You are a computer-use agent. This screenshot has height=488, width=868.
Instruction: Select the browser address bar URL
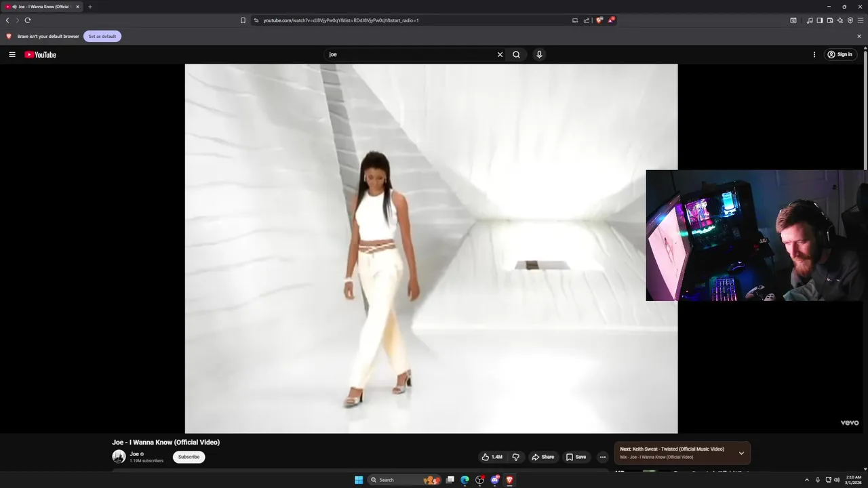click(341, 20)
